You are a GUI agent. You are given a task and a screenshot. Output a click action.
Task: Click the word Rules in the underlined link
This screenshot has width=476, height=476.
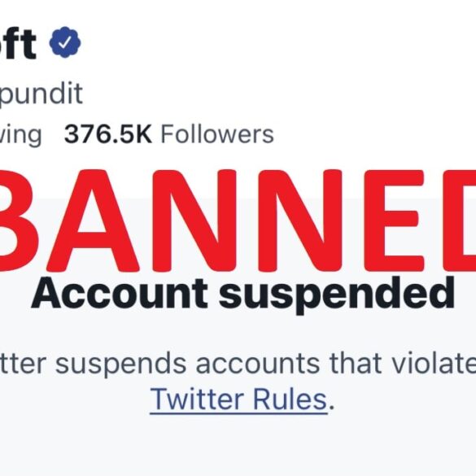pyautogui.click(x=290, y=400)
